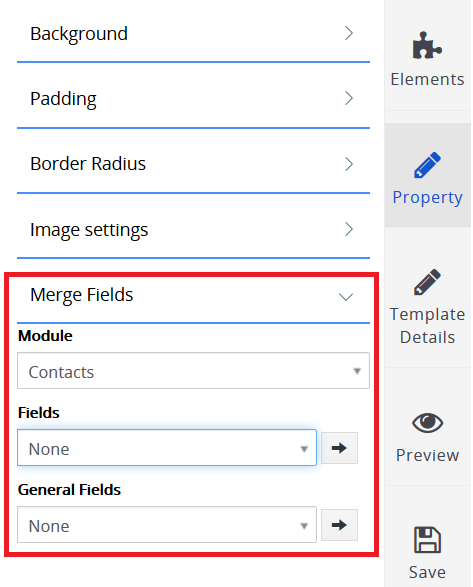Image resolution: width=473 pixels, height=587 pixels.
Task: Switch to the Elements tab label
Action: tap(427, 79)
